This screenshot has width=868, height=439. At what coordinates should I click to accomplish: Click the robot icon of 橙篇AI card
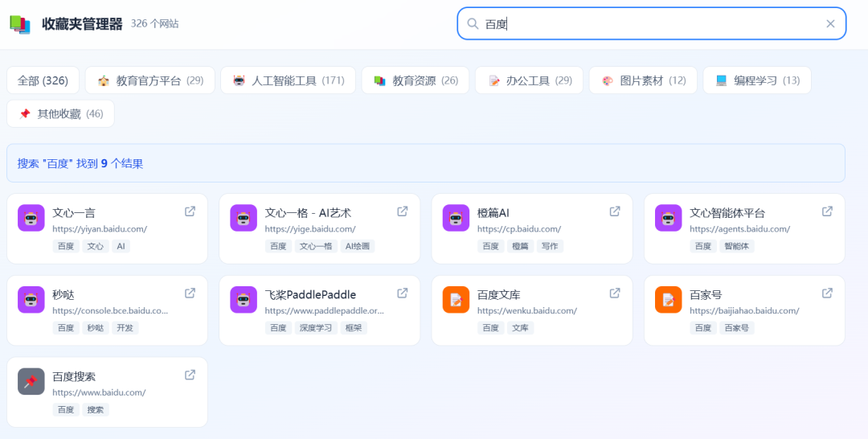point(456,218)
